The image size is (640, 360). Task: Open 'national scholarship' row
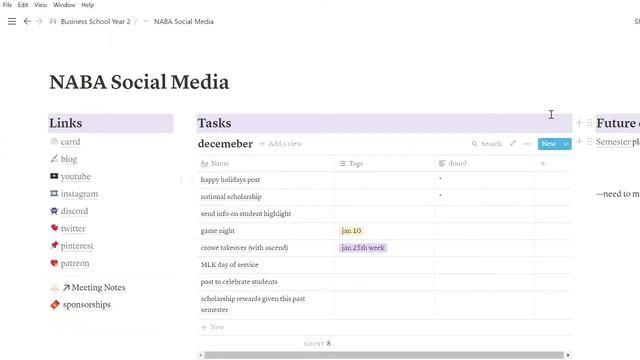pos(231,197)
